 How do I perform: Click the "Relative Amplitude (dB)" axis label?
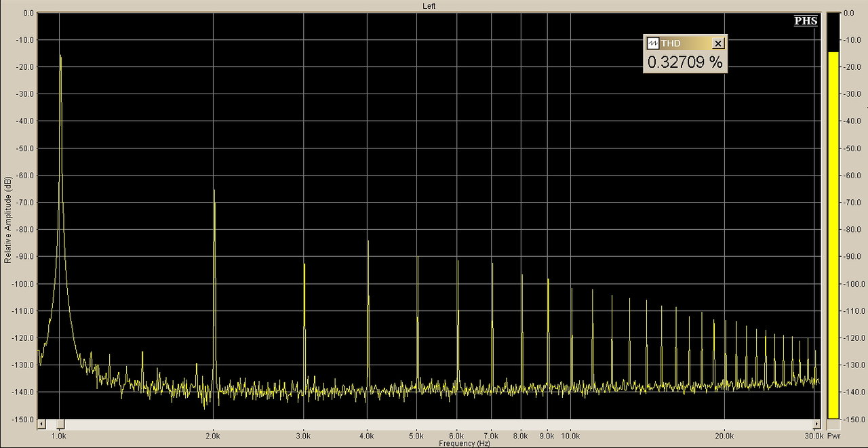7,220
